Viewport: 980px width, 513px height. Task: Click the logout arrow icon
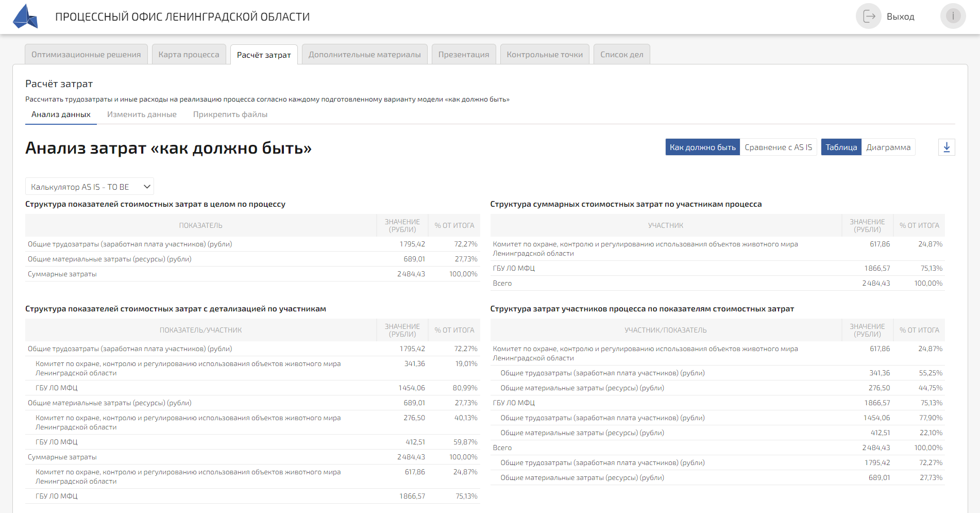click(x=869, y=16)
